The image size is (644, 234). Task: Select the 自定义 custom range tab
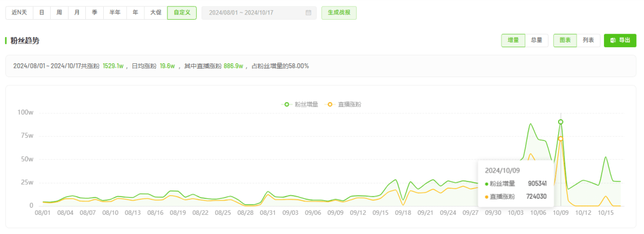point(182,13)
